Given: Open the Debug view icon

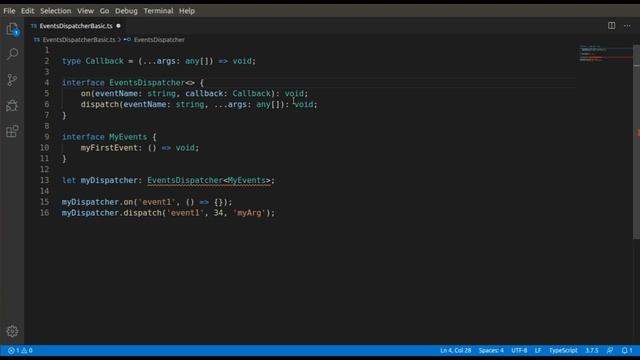Looking at the screenshot, I should (12, 105).
